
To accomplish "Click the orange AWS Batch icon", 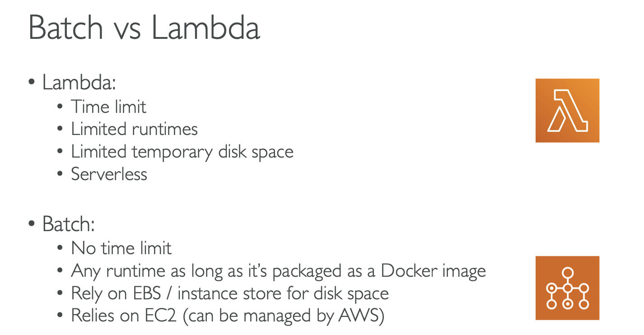I will tap(567, 288).
